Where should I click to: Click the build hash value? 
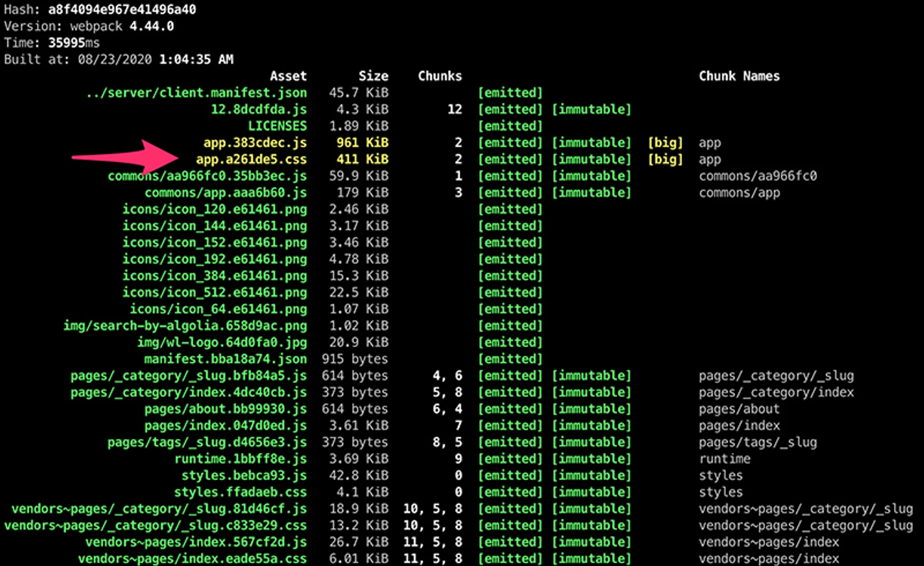[122, 9]
